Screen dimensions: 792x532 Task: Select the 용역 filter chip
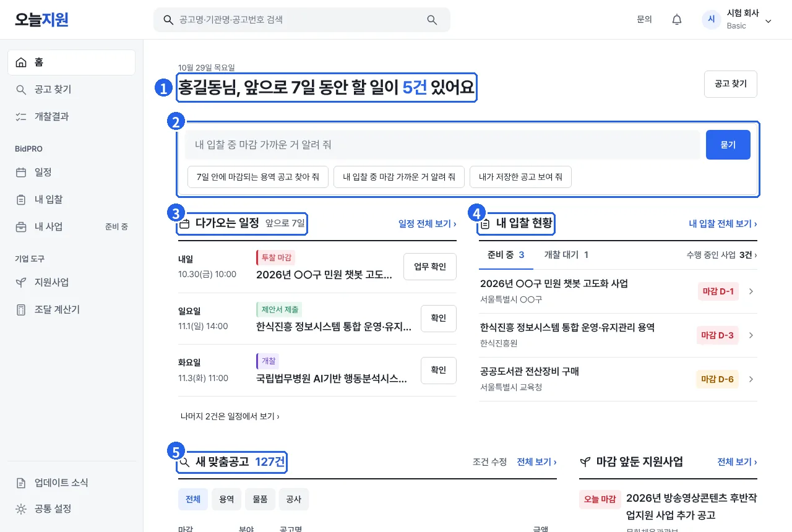226,499
